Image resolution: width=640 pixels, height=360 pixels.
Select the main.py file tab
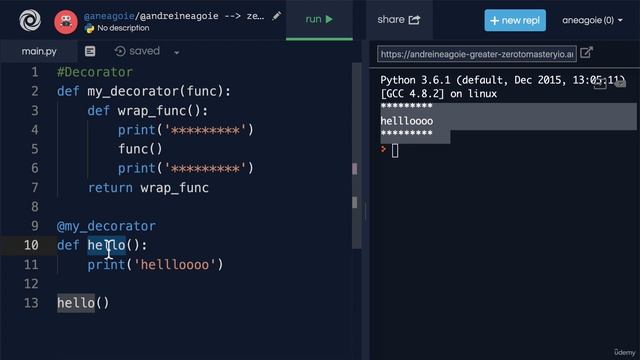click(39, 51)
